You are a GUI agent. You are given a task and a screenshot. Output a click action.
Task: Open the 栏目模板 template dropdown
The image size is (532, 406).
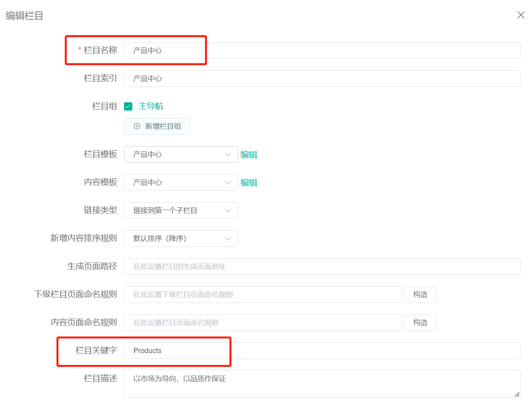pyautogui.click(x=180, y=154)
